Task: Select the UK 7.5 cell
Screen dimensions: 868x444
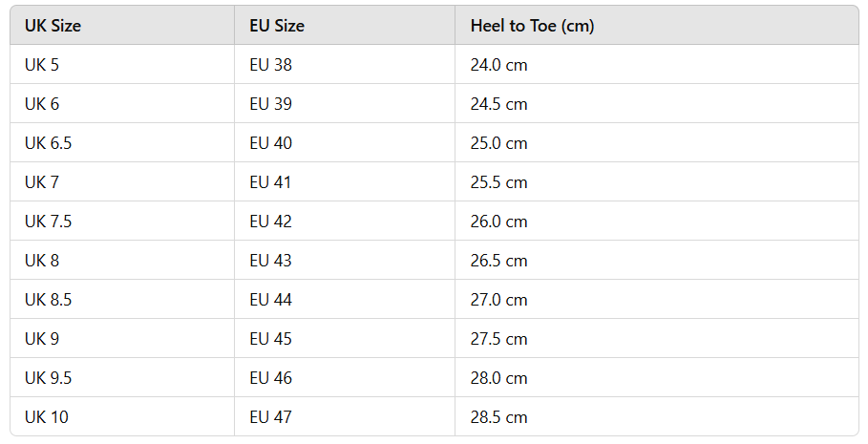Action: coord(48,222)
